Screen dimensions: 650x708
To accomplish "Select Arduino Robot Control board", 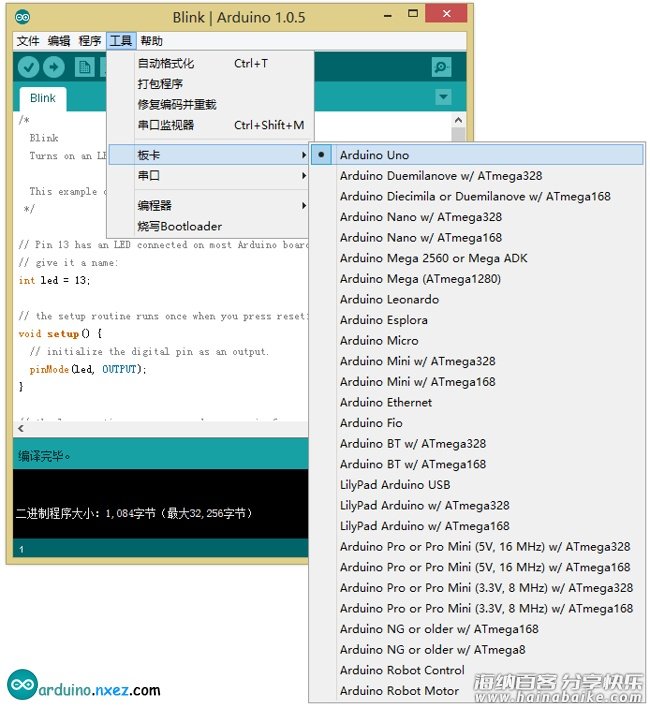I will tap(478, 671).
